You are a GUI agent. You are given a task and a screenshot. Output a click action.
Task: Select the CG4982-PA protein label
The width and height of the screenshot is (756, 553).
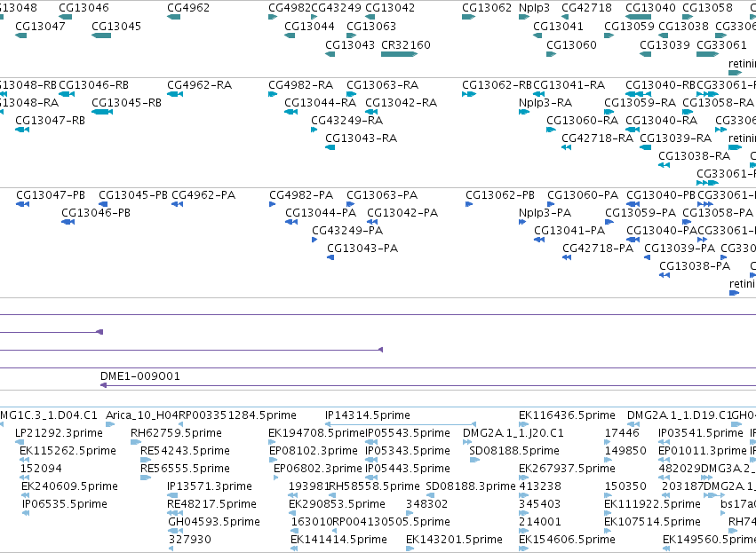coord(301,195)
